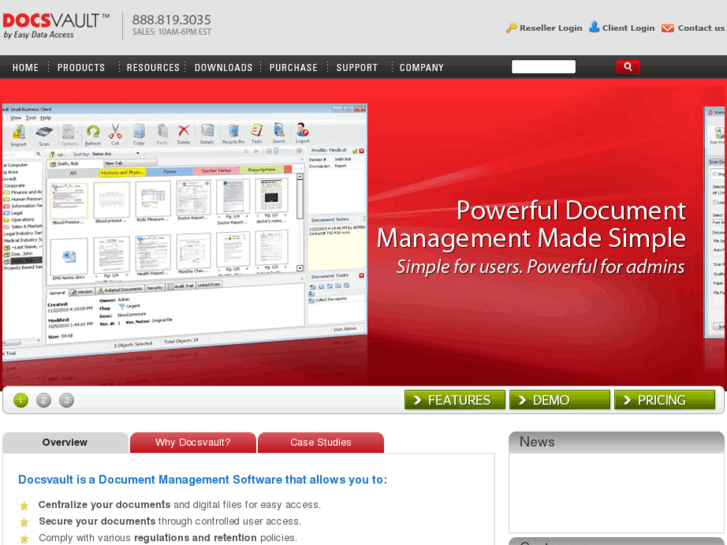This screenshot has width=727, height=545.
Task: Click the red search magnifier button
Action: coord(628,67)
